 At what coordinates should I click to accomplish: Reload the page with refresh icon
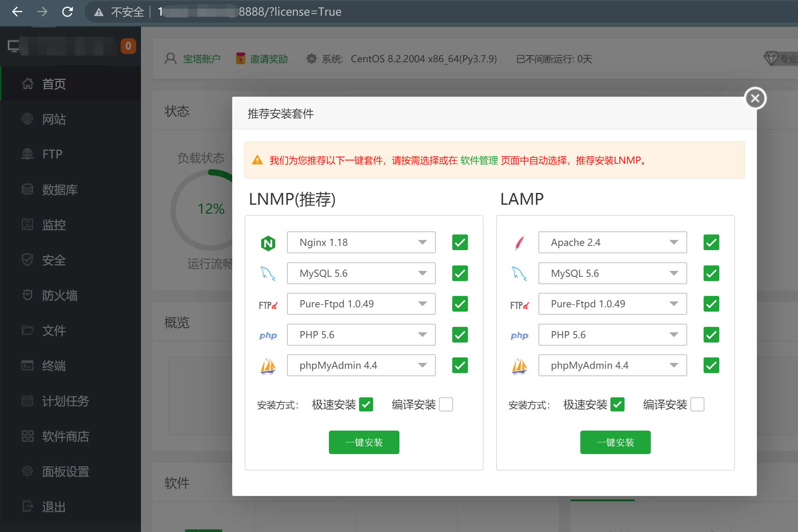[68, 12]
